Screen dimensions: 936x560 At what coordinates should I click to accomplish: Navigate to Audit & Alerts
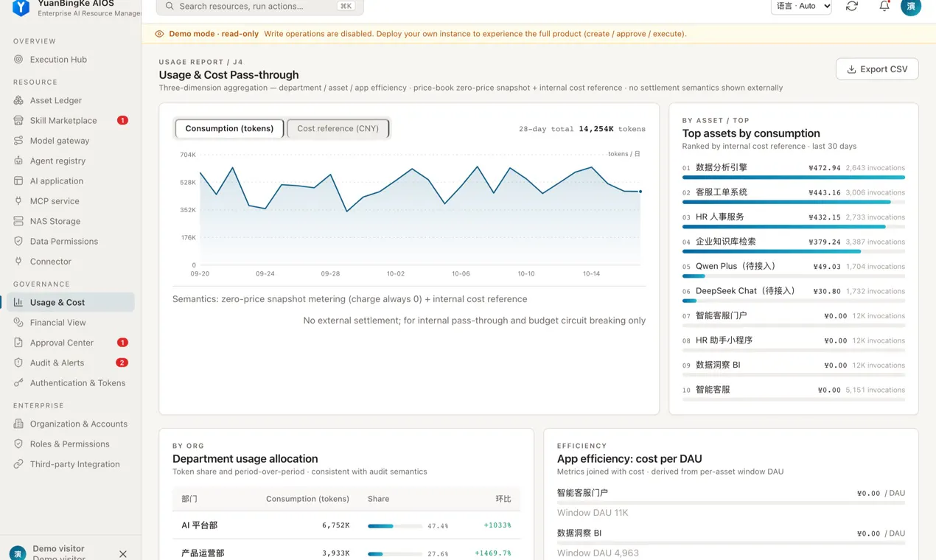click(x=71, y=363)
